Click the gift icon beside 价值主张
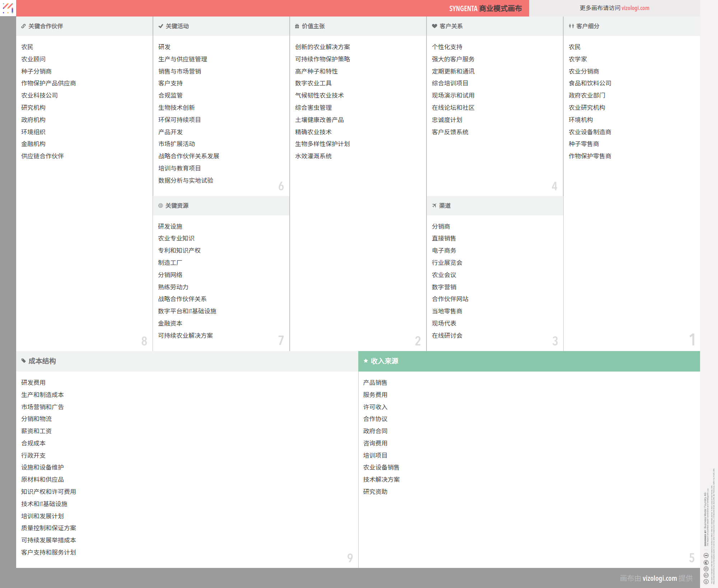The height and width of the screenshot is (588, 718). (x=297, y=26)
